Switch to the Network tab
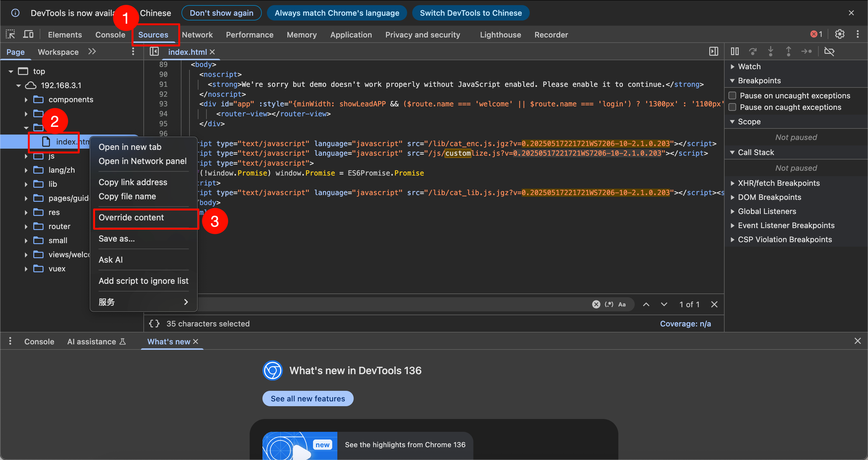868x460 pixels. tap(197, 35)
